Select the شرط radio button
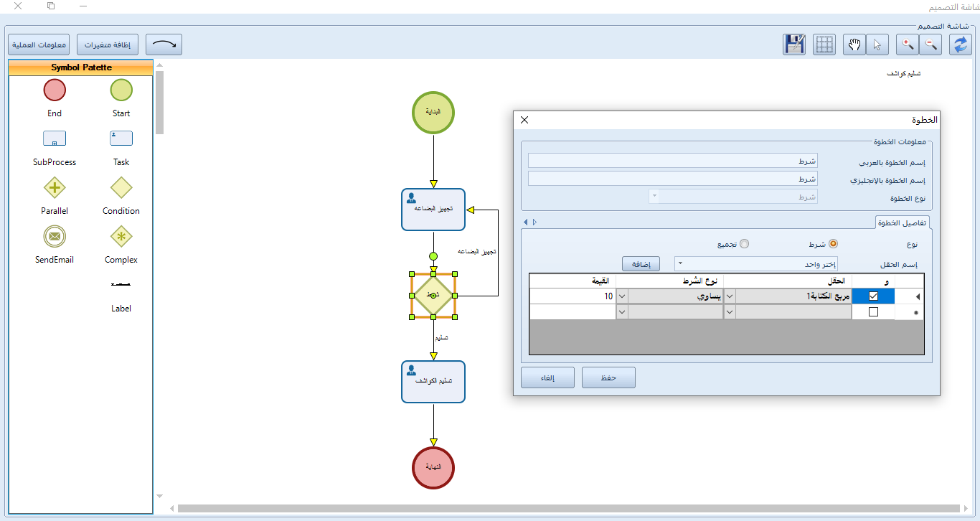The image size is (980, 521). pyautogui.click(x=832, y=243)
